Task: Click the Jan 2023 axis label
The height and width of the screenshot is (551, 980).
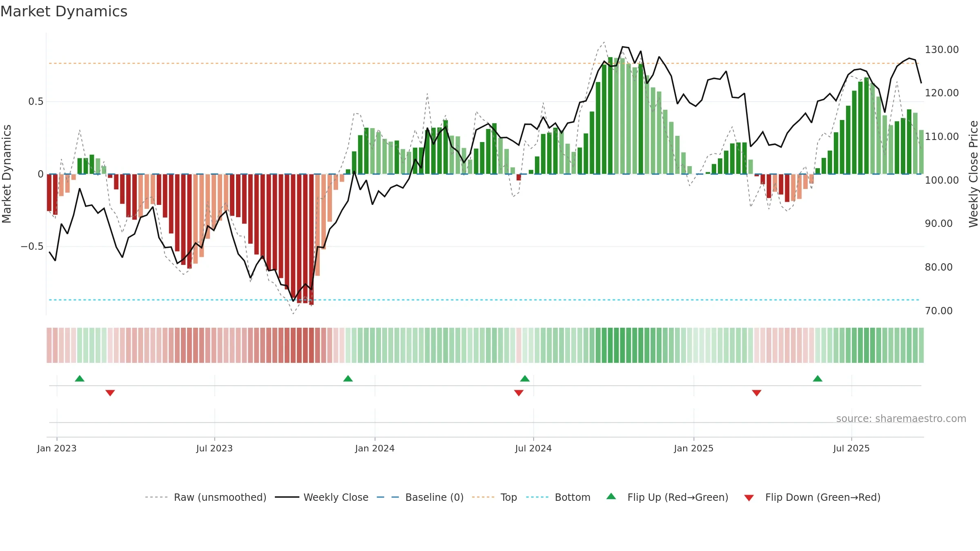Action: coord(57,448)
